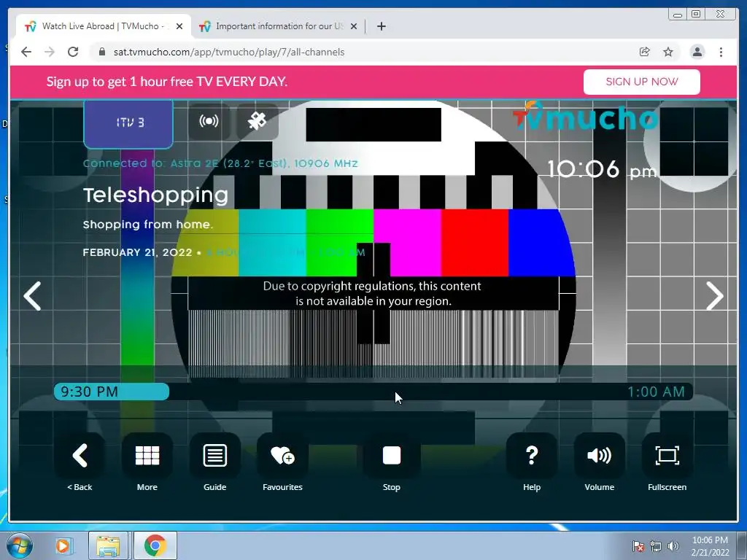
Task: Click the taskbar clock 10:06 PM
Action: pos(710,546)
